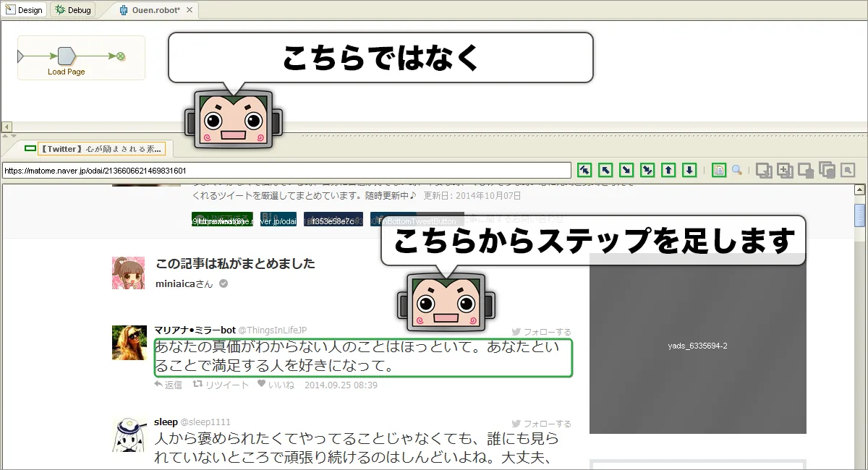This screenshot has width=868, height=470.
Task: Switch to the Debug mode tab
Action: pos(73,10)
